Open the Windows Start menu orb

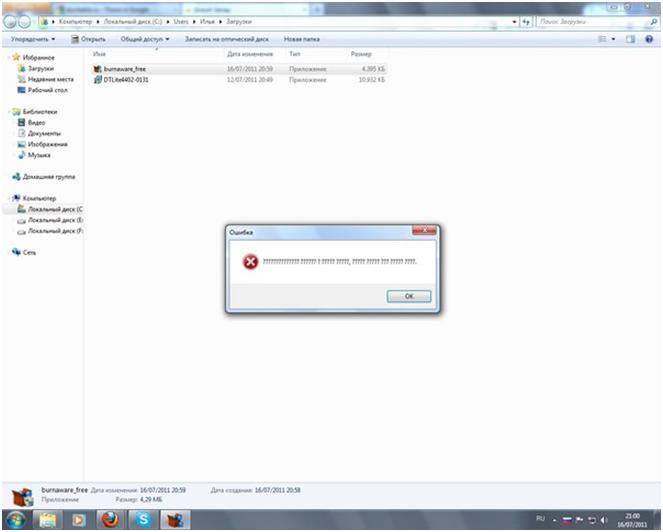pyautogui.click(x=16, y=519)
